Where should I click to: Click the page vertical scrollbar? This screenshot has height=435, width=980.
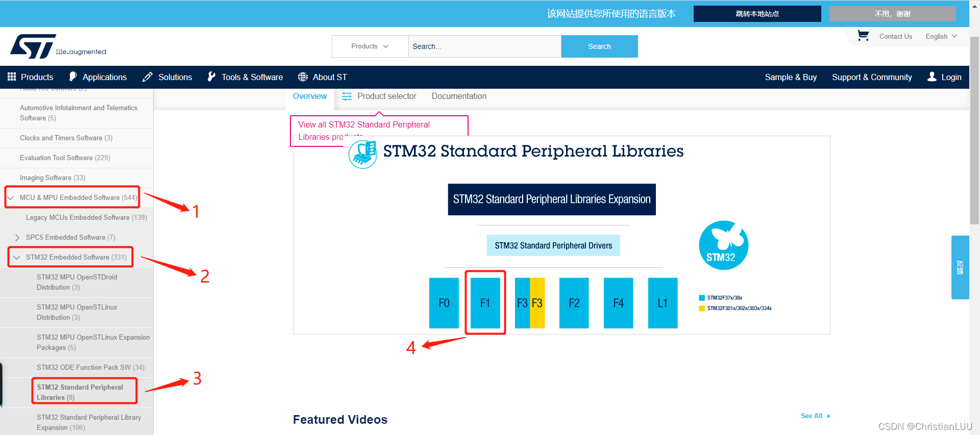[x=974, y=130]
